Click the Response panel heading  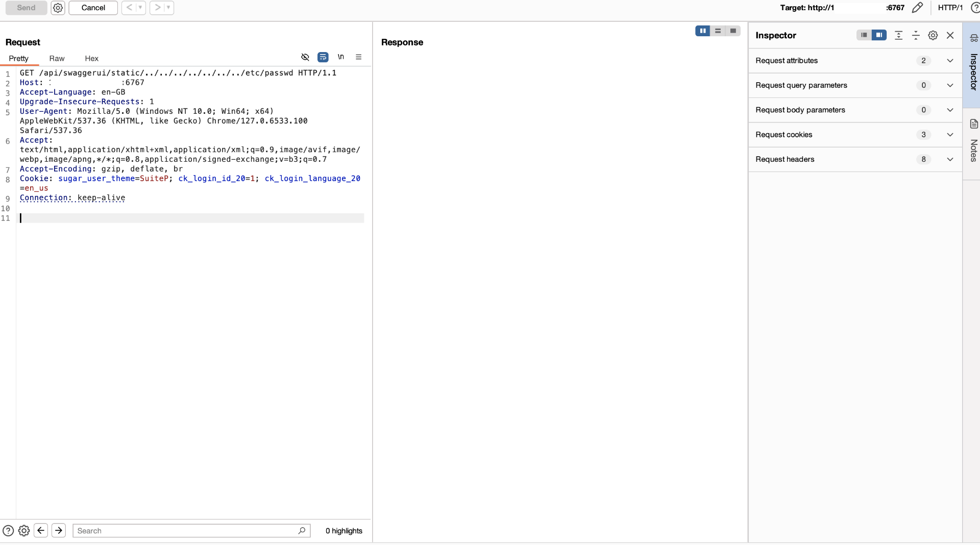pos(402,42)
